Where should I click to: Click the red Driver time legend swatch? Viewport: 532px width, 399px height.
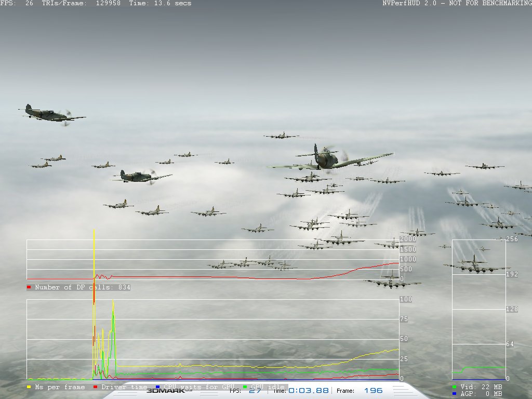(x=96, y=387)
